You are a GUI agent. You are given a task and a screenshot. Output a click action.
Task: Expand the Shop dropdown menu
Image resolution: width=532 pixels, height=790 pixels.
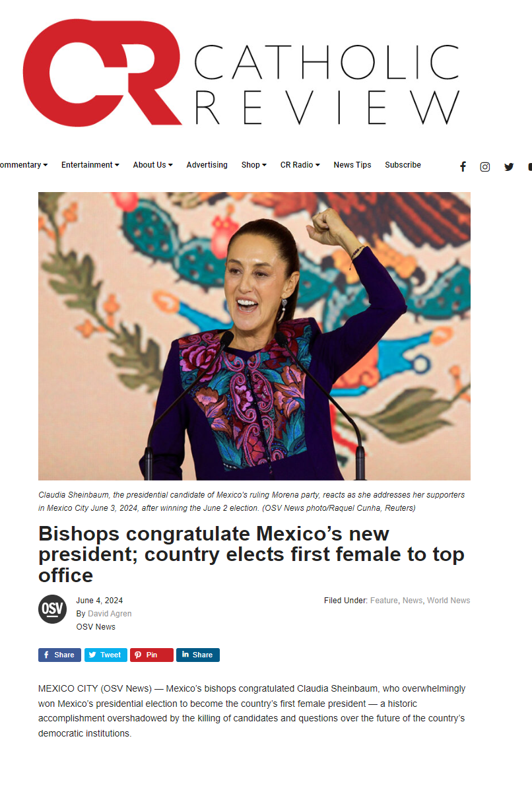[254, 165]
